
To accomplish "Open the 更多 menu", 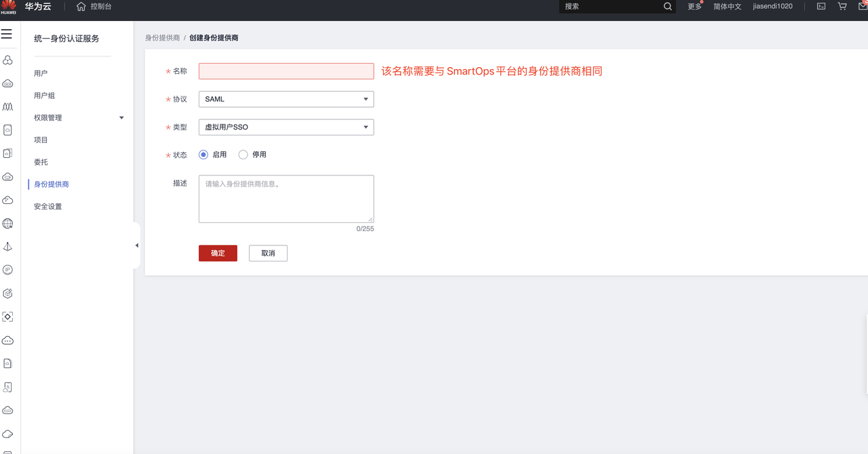I will click(694, 6).
